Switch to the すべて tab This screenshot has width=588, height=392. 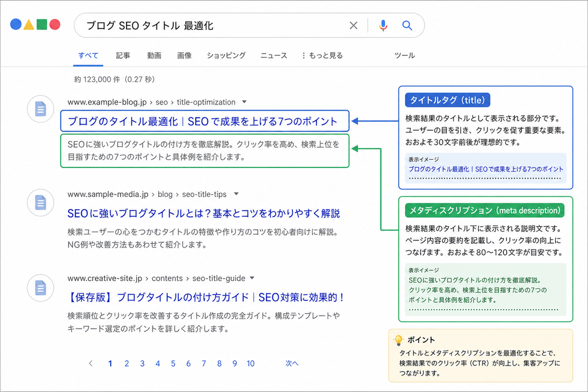pyautogui.click(x=88, y=55)
